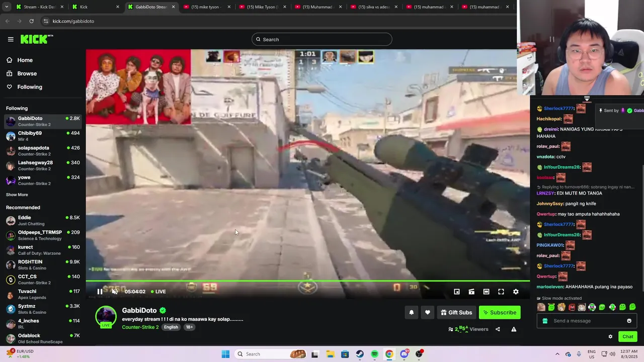644x362 pixels.
Task: Enable notifications with the bell button
Action: tap(412, 312)
